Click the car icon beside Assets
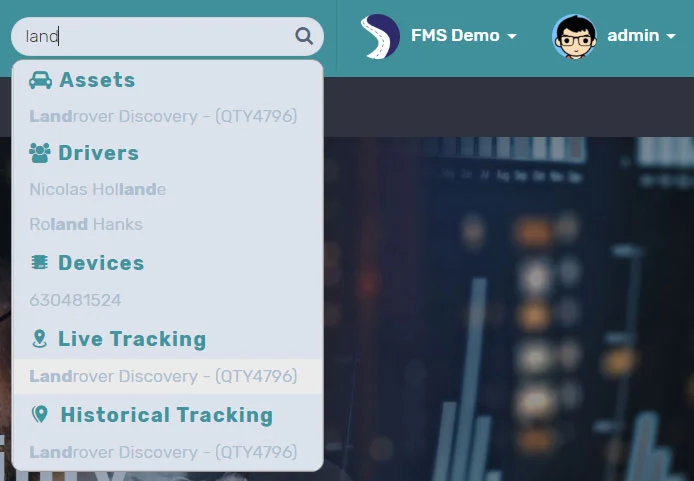Viewport: 694px width, 481px height. coord(41,81)
